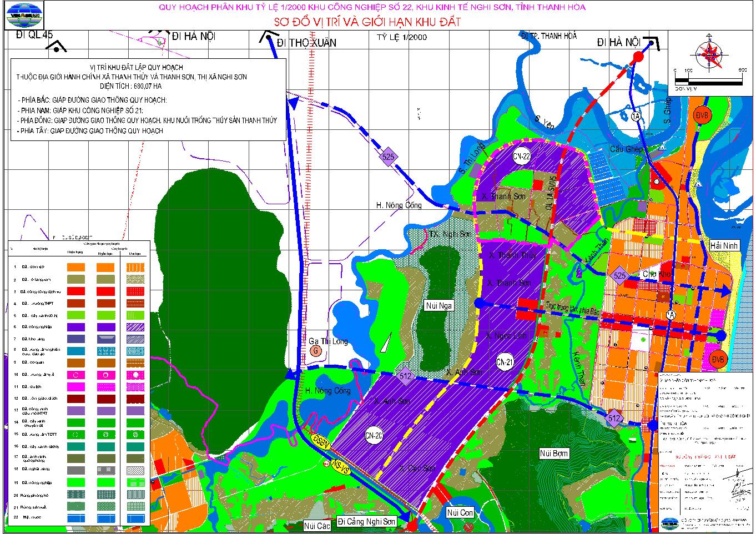
Task: Click the 'Cầu Ghép' bridge label
Action: 626,149
